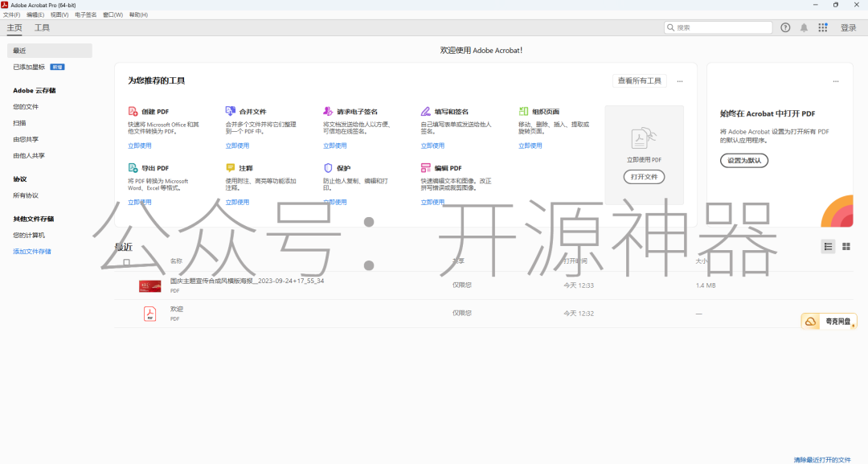Select the 导出 PDF tool icon

(133, 168)
